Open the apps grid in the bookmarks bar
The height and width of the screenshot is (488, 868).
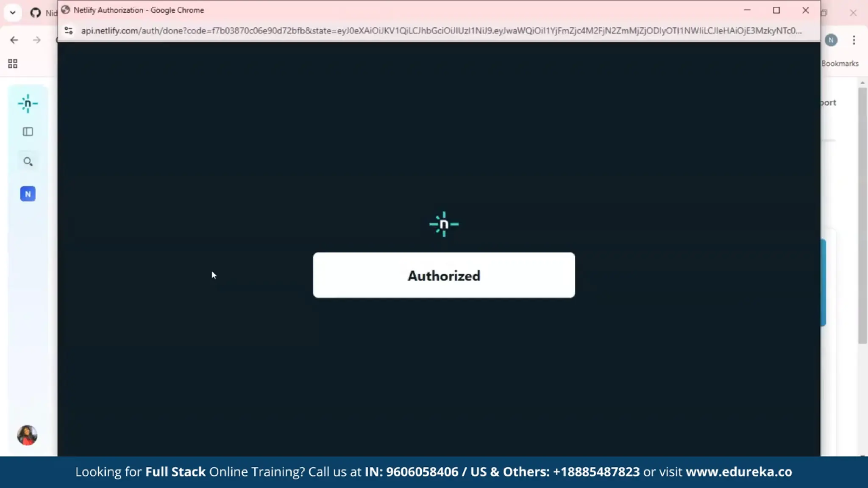tap(13, 64)
